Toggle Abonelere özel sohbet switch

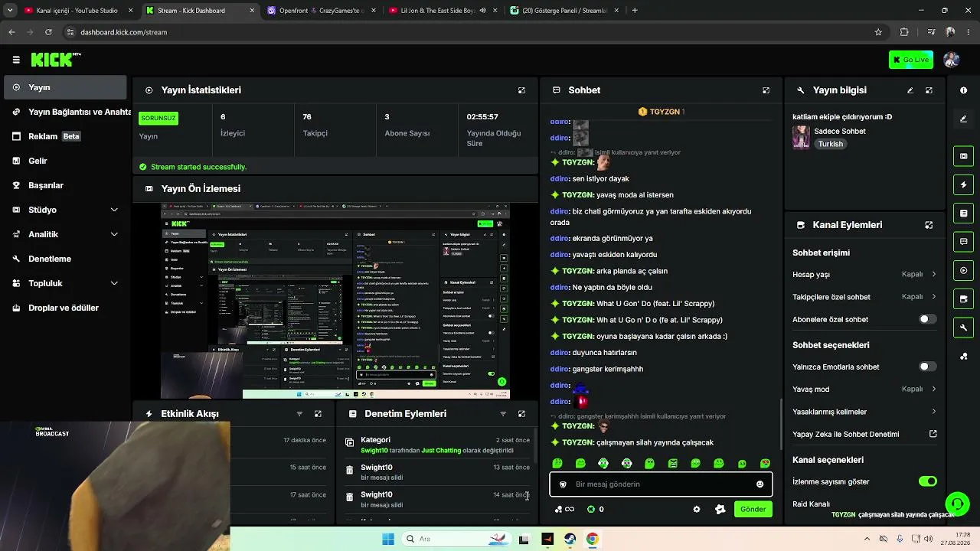pos(927,319)
